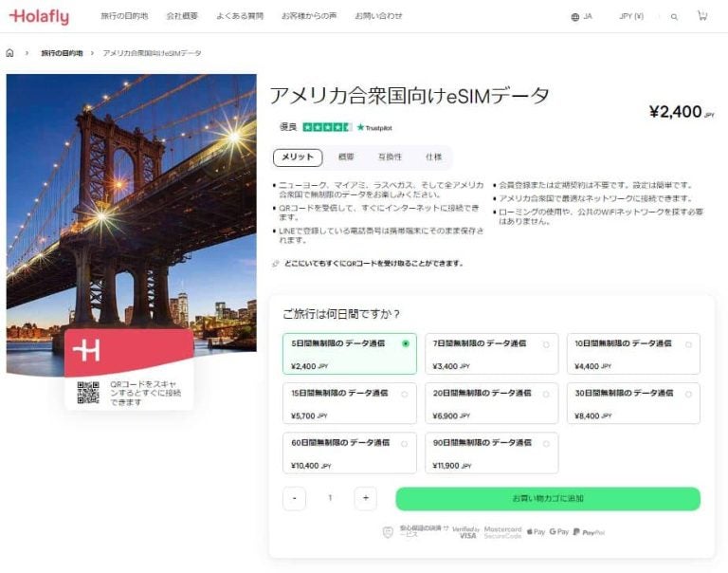Open 旅行の目的地 in the top navigation
Image resolution: width=728 pixels, height=573 pixels.
tap(124, 16)
